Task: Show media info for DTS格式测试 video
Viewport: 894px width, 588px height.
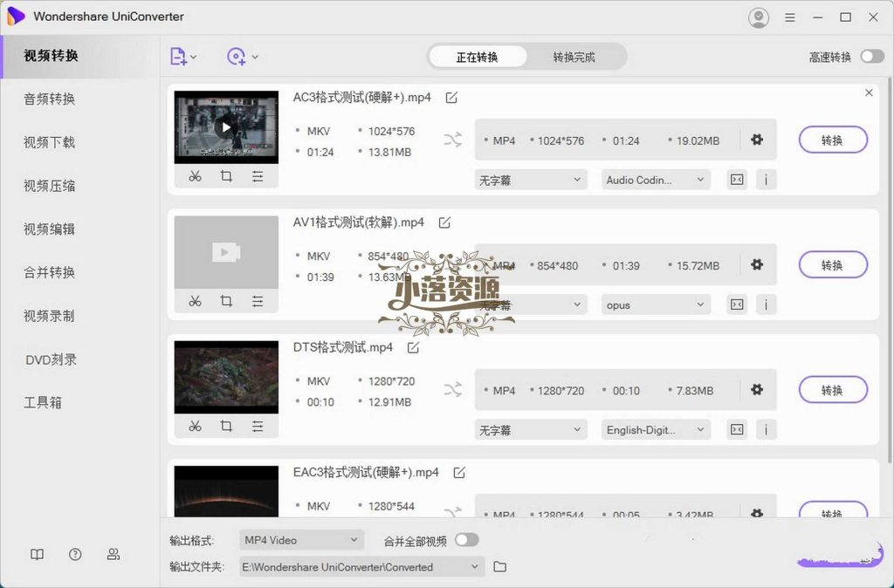Action: 767,429
